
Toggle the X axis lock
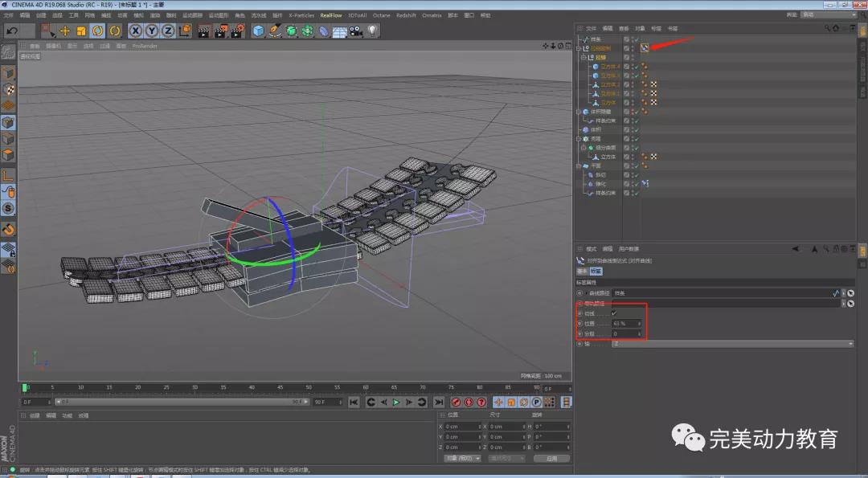(135, 31)
